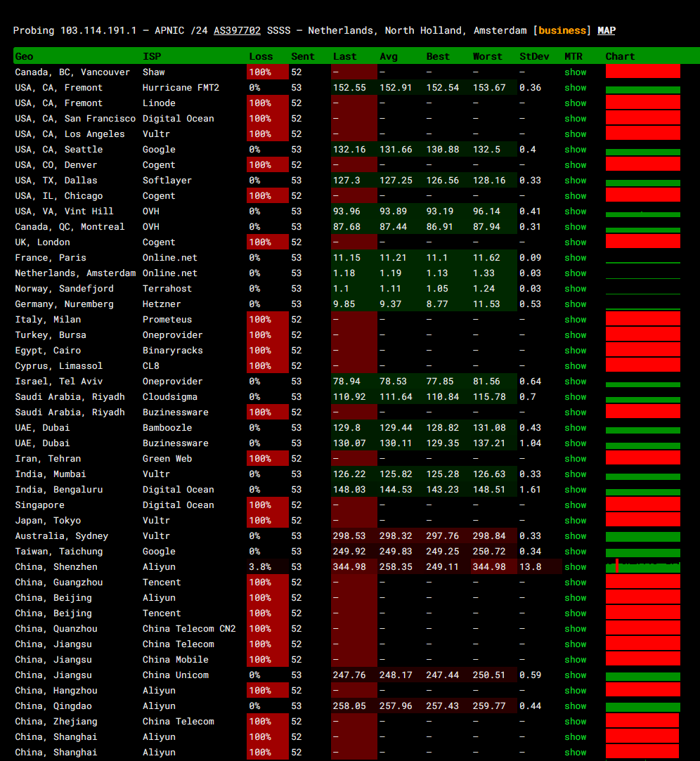This screenshot has height=761, width=700.
Task: Click the 148.03 last value for Bengaluru
Action: tap(349, 490)
